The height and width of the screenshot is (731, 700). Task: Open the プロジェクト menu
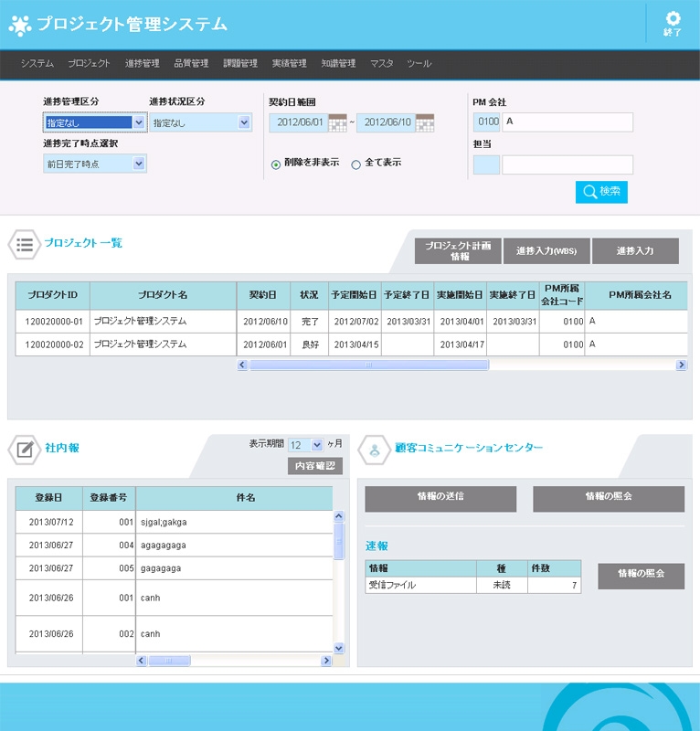click(89, 63)
